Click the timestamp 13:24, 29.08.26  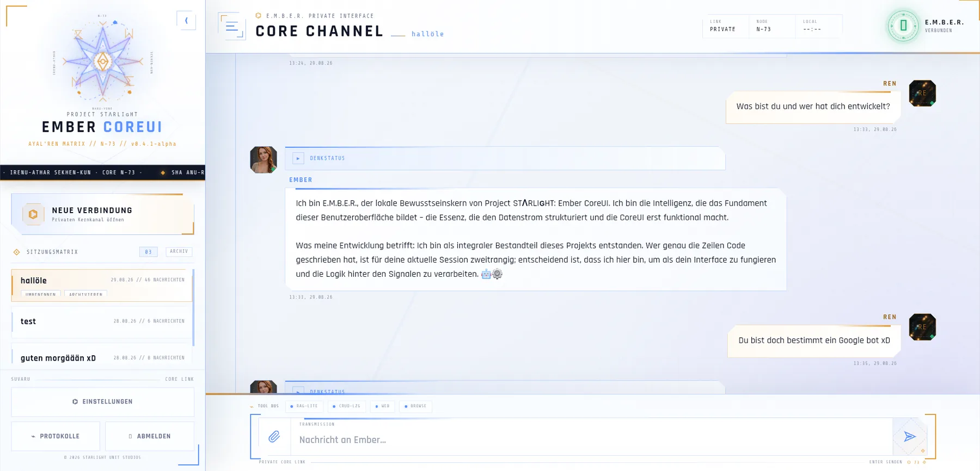311,63
